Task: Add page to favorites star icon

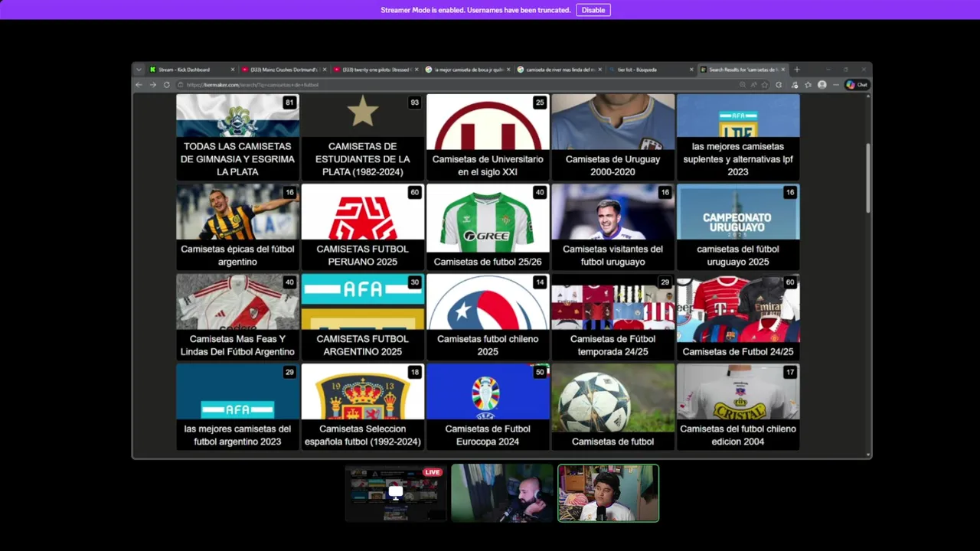Action: pos(765,85)
